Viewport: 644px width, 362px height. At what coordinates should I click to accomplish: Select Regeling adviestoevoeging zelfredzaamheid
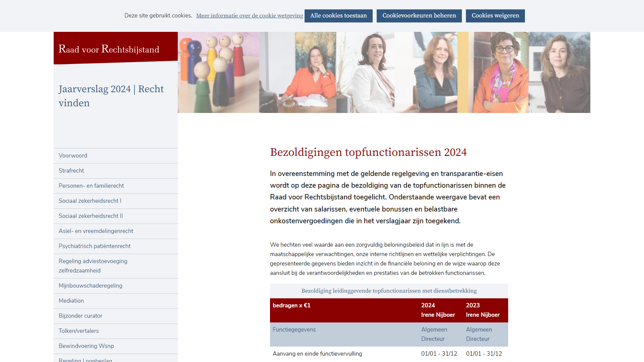click(x=116, y=266)
